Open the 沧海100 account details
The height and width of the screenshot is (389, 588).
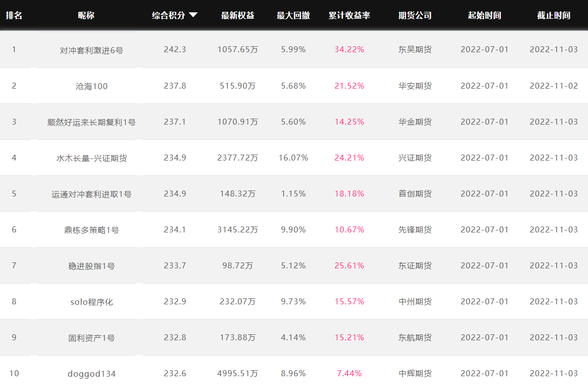tap(92, 86)
